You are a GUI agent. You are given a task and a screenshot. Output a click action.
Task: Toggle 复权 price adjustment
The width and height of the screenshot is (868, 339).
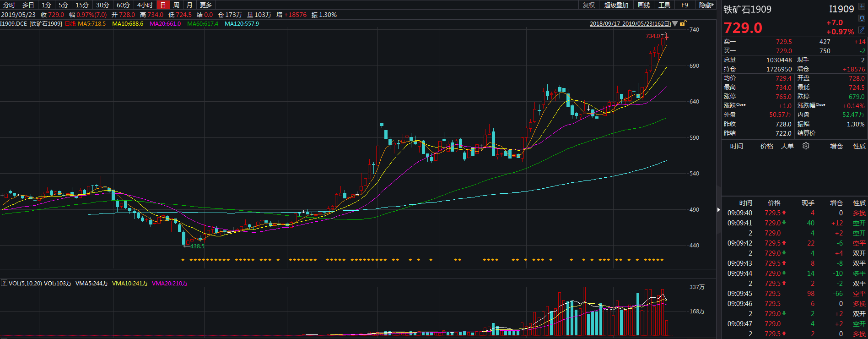click(x=589, y=5)
